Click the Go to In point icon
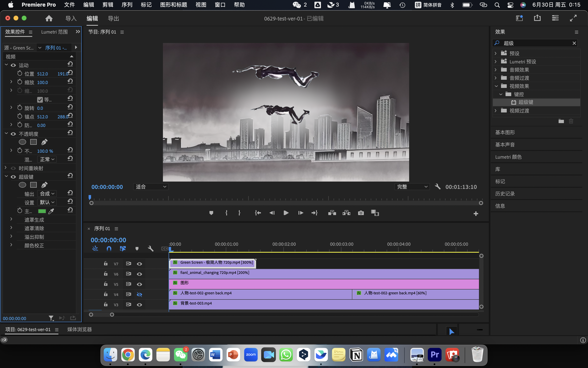Viewport: 588px width, 368px height. [258, 213]
